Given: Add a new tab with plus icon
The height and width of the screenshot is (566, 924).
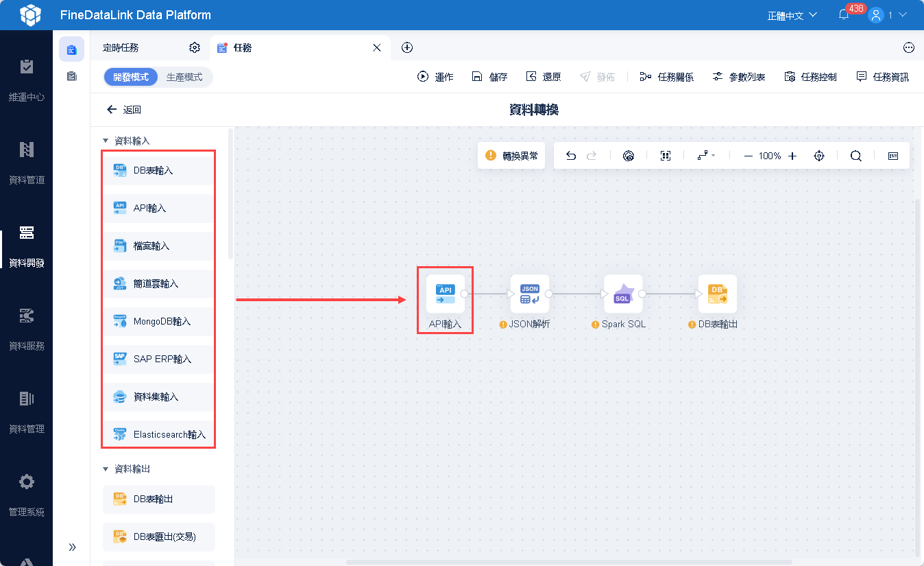Looking at the screenshot, I should click(407, 47).
